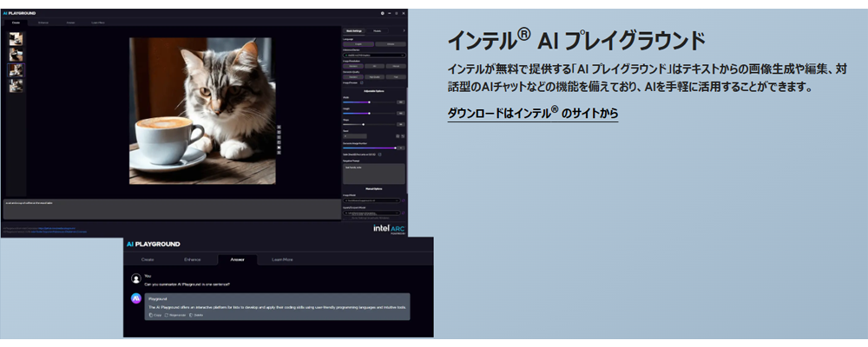Open the Enhance tab in main window

[x=43, y=23]
